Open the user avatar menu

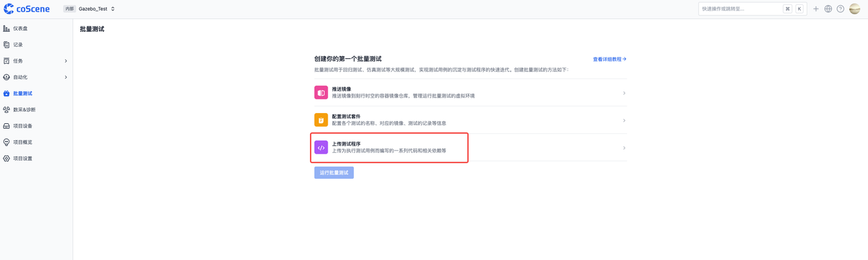point(854,9)
